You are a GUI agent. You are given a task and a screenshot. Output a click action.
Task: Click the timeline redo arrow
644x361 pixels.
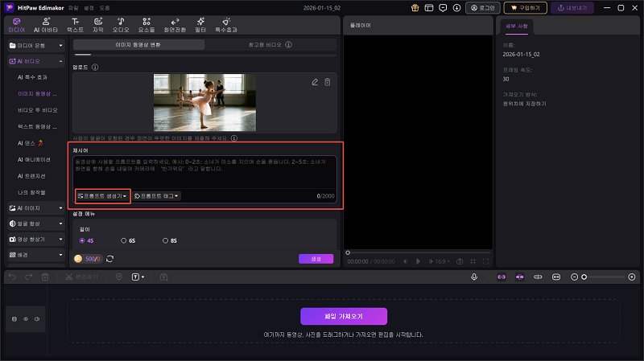coord(28,277)
